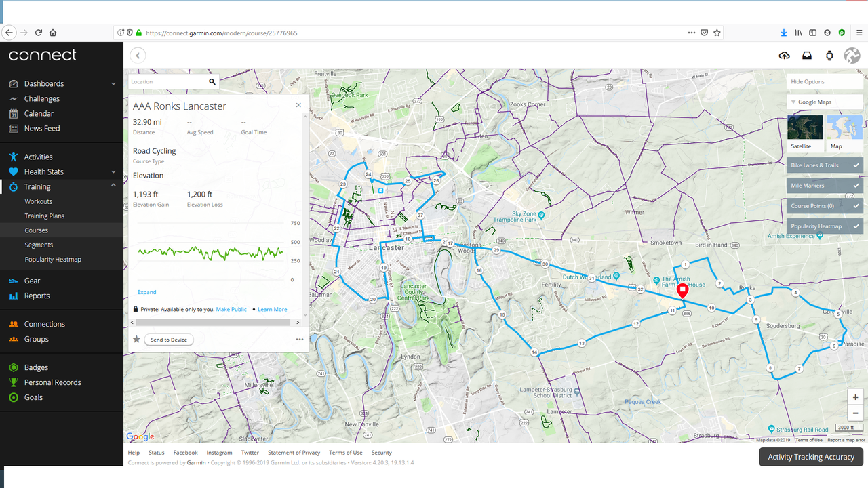This screenshot has width=868, height=488.
Task: Open the Help footer link
Action: [134, 453]
